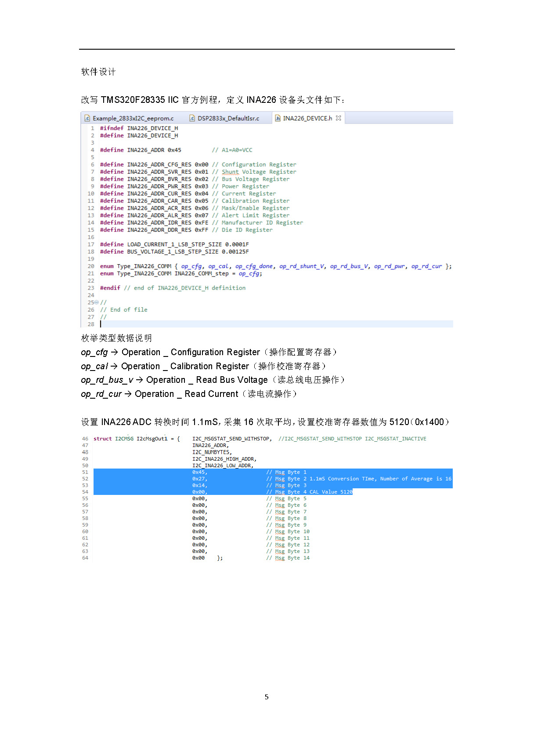Click the INA226_ADDR_ALR_RES 0x07 define

pyautogui.click(x=195, y=215)
